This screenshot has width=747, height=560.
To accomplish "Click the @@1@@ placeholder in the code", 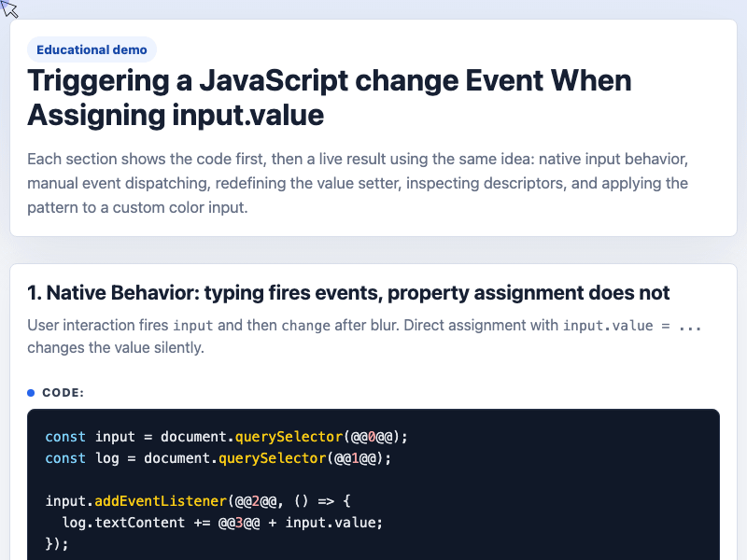I will click(355, 458).
